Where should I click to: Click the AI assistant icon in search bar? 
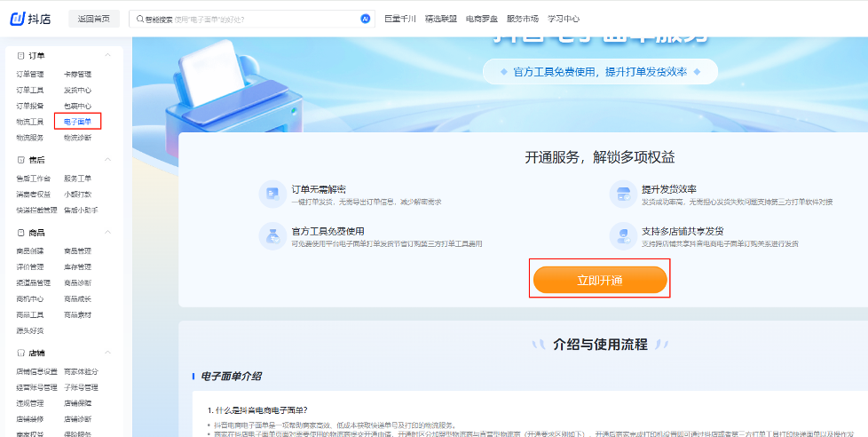coord(365,18)
